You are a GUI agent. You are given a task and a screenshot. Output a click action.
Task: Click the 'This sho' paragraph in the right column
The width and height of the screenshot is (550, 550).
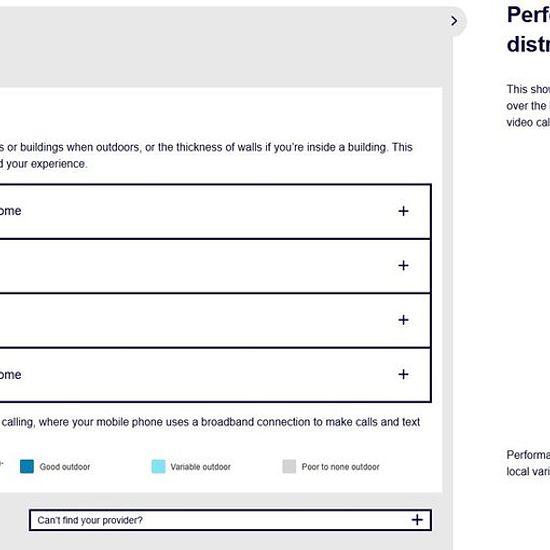[528, 106]
